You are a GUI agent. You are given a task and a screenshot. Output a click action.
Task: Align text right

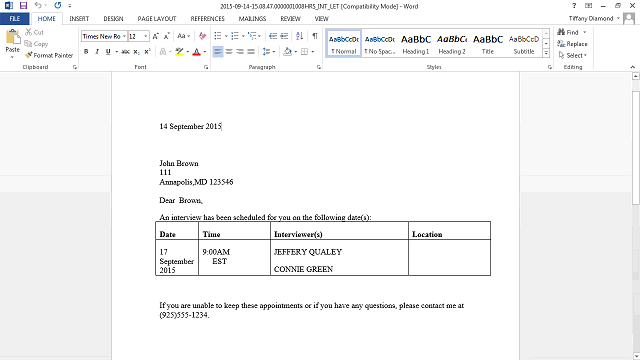point(240,52)
